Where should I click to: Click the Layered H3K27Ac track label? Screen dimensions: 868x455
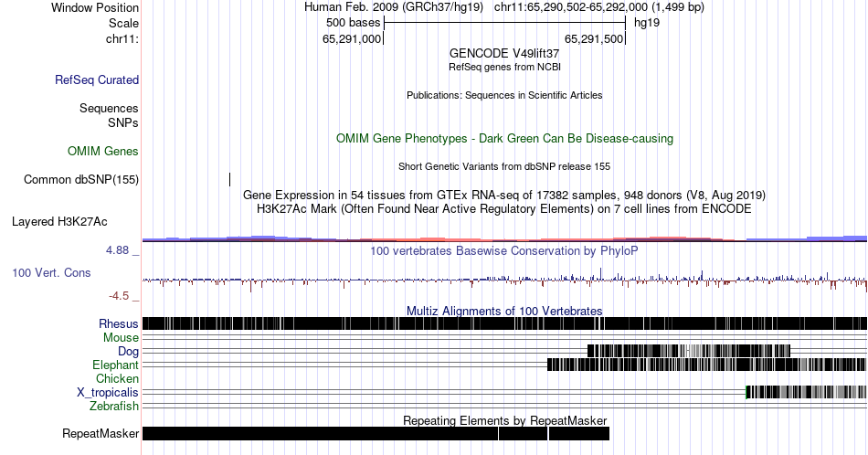(59, 221)
